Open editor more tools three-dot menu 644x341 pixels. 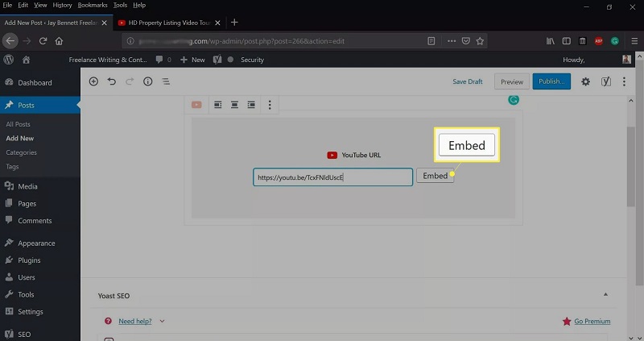pyautogui.click(x=624, y=81)
